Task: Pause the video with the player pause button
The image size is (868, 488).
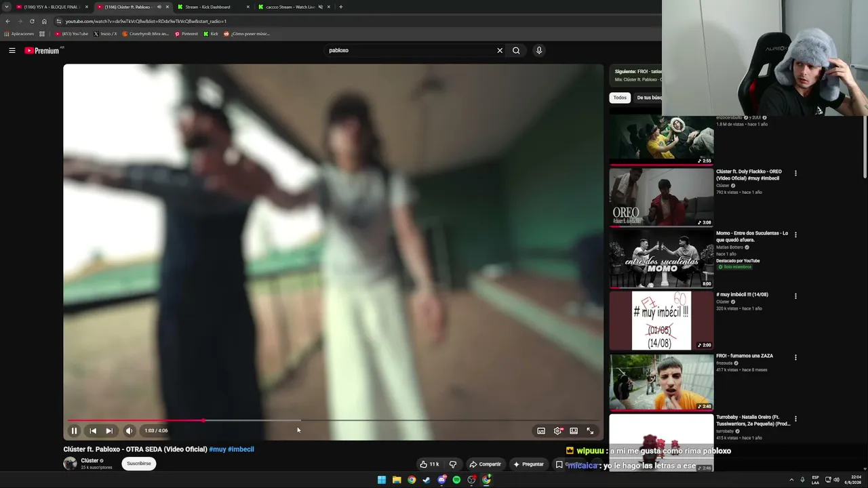Action: [x=74, y=430]
